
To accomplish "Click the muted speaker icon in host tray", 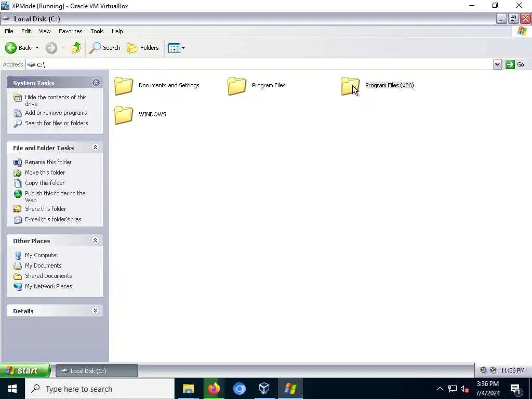I will pyautogui.click(x=465, y=389).
